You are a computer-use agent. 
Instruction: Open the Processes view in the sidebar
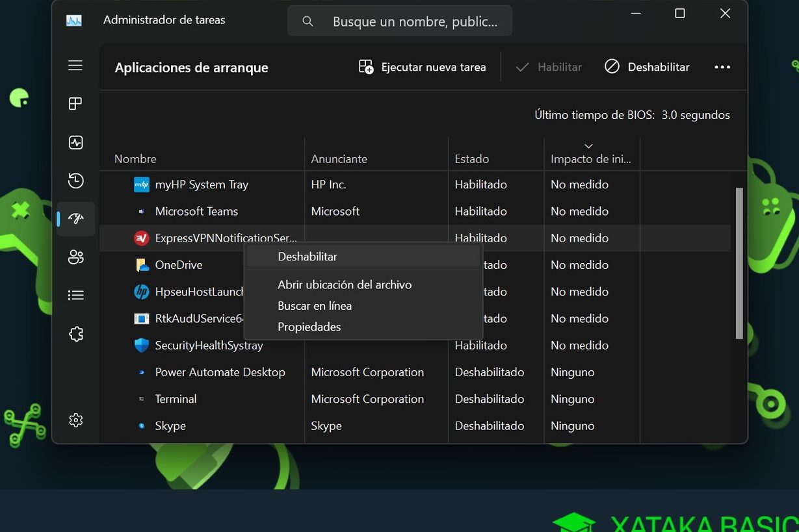[75, 103]
